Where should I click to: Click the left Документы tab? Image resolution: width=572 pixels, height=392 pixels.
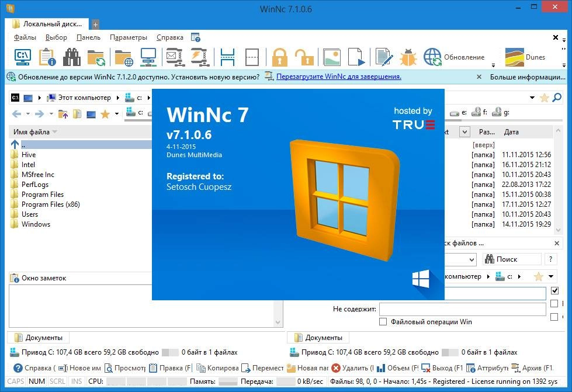(39, 338)
